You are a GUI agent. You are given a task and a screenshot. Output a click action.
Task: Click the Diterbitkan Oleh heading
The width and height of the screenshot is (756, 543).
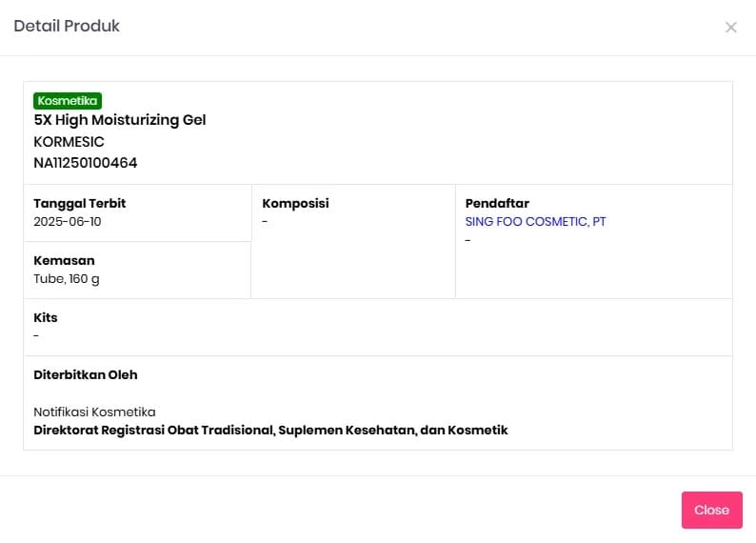coord(85,374)
